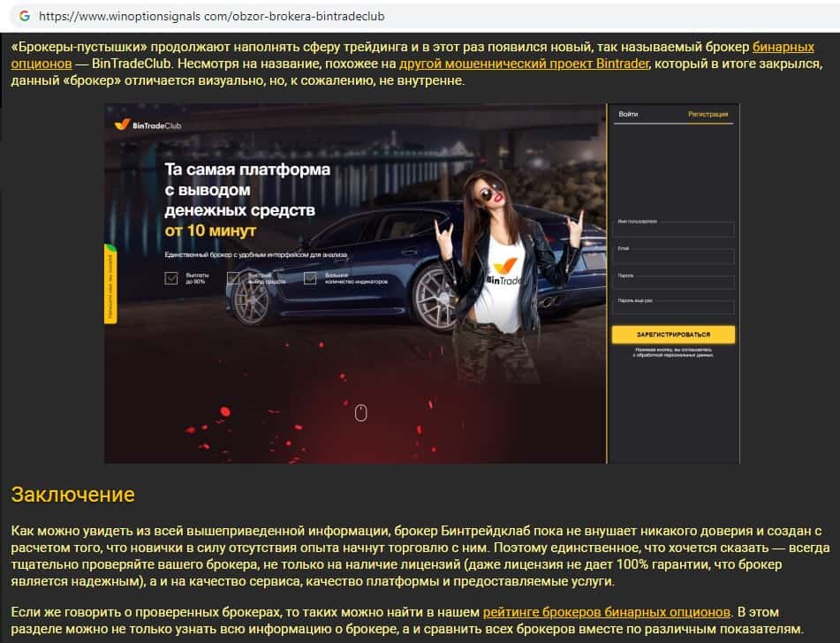The width and height of the screenshot is (840, 643).
Task: Click the BinTrade logo on the woman's shirt
Action: (504, 272)
